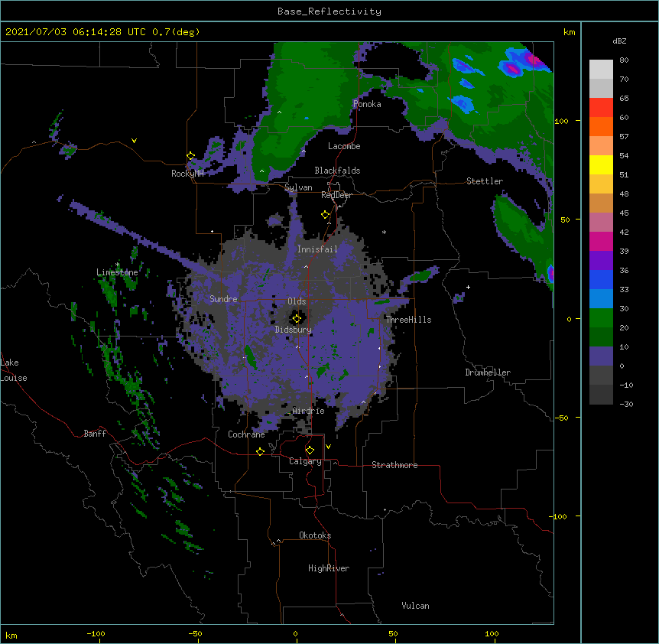
Task: Click the 80 value on the dBZ scale
Action: (624, 60)
